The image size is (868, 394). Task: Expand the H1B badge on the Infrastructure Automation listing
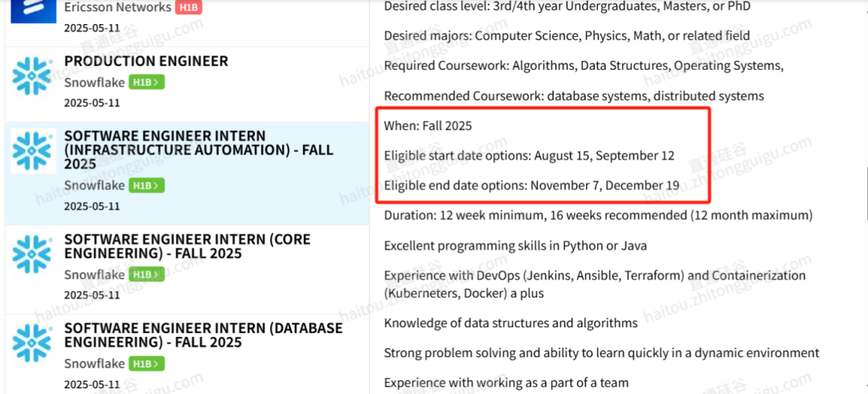click(x=147, y=186)
